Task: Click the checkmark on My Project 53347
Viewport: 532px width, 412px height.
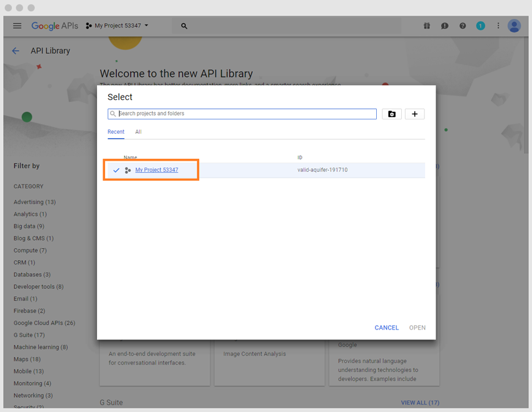Action: 116,170
